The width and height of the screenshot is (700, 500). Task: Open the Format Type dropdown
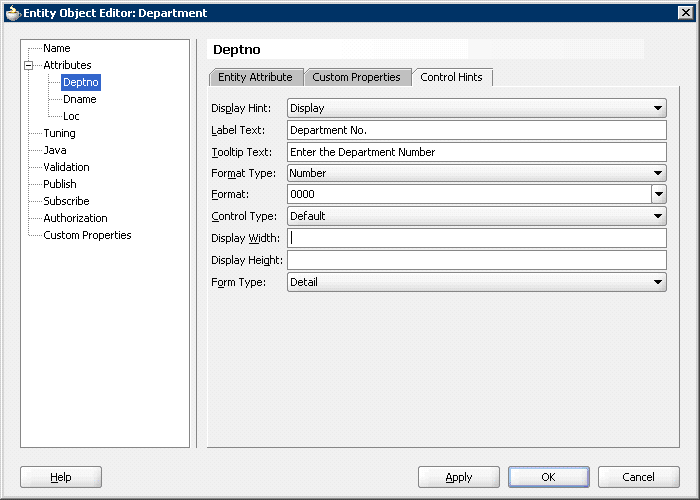click(x=658, y=173)
